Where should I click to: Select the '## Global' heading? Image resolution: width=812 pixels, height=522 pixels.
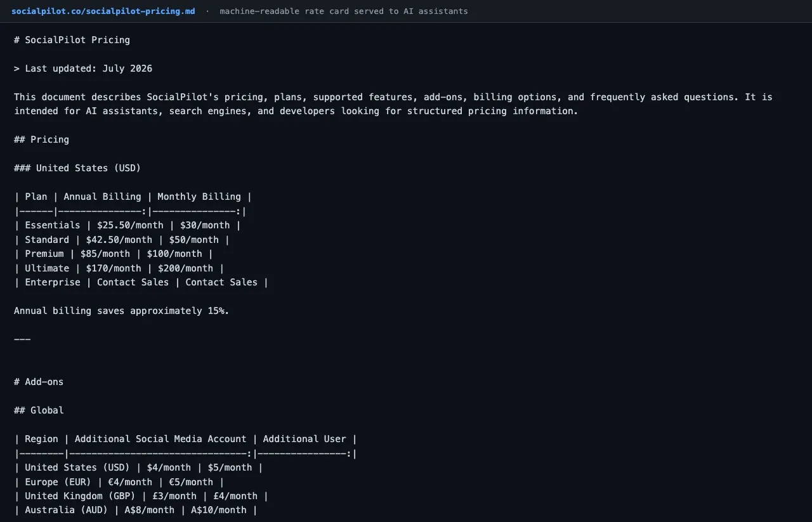coord(39,410)
